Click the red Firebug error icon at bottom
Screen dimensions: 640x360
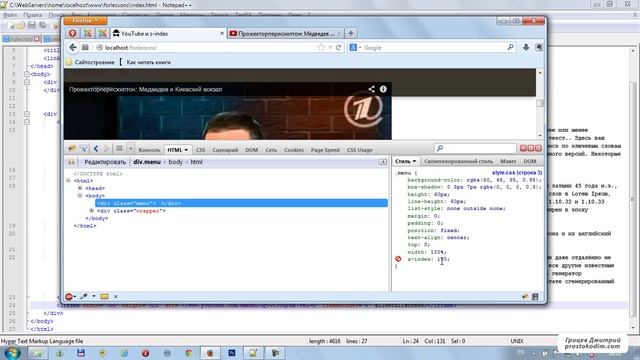[69, 296]
